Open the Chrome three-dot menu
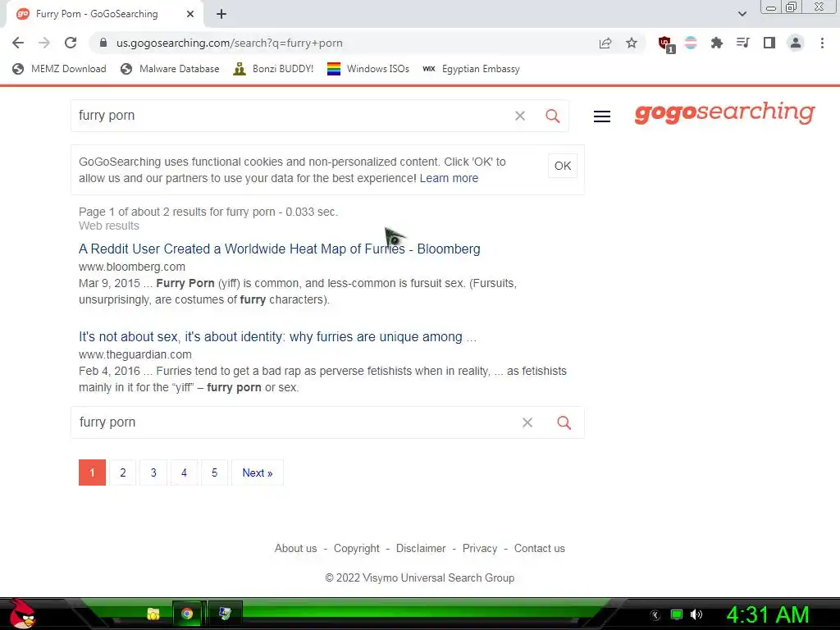This screenshot has width=840, height=630. click(x=822, y=43)
